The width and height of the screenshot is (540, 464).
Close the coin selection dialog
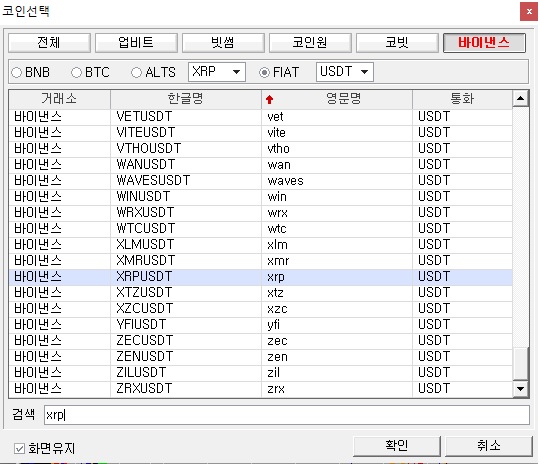click(x=529, y=12)
